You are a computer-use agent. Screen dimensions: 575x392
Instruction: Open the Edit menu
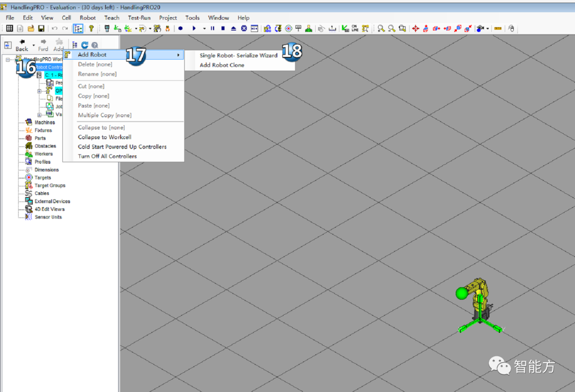[28, 18]
